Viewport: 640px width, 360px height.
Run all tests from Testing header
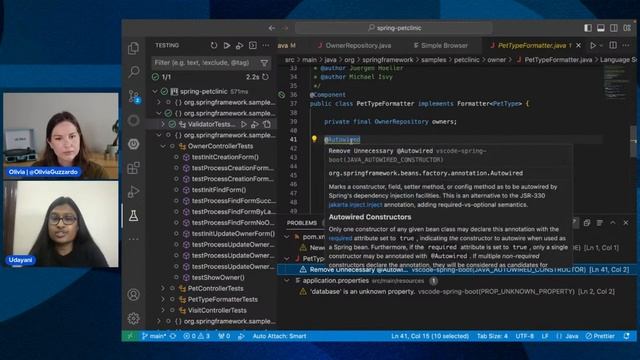coord(227,45)
